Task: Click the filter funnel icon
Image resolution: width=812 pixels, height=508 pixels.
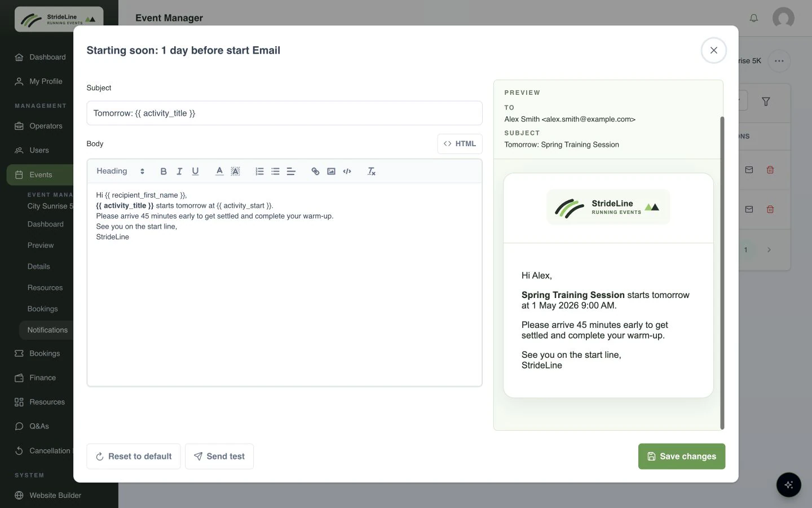Action: 766,102
